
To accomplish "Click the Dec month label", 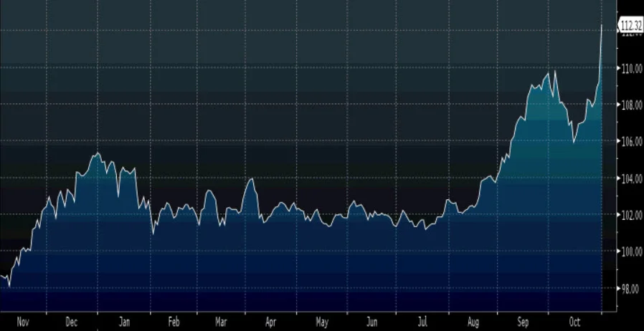I will click(x=72, y=322).
